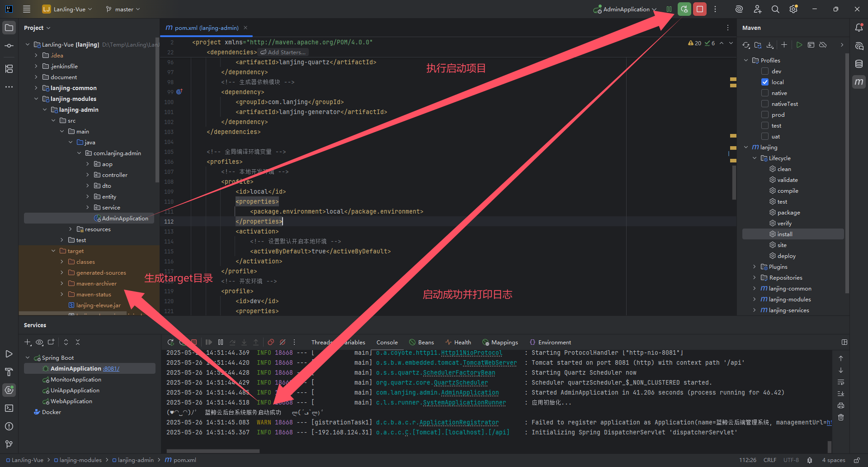868x467 pixels.
Task: Expand the Plugins node in Maven
Action: pyautogui.click(x=754, y=267)
